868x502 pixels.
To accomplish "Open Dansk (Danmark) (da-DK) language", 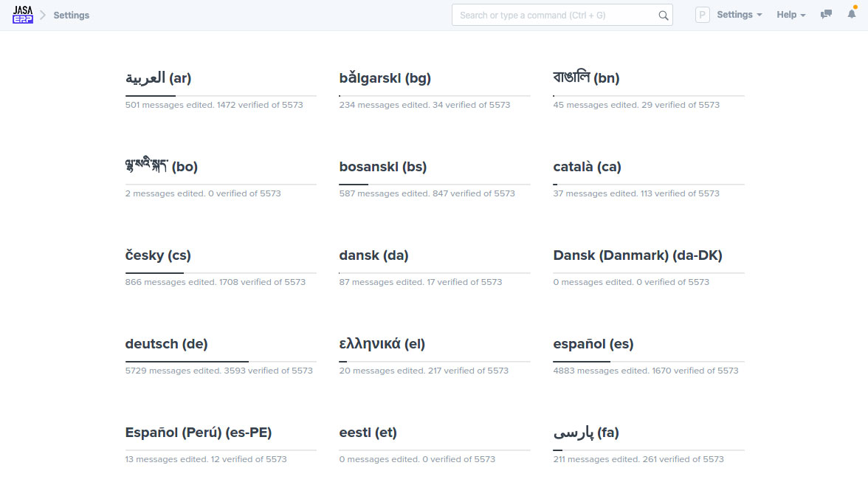I will click(x=638, y=255).
